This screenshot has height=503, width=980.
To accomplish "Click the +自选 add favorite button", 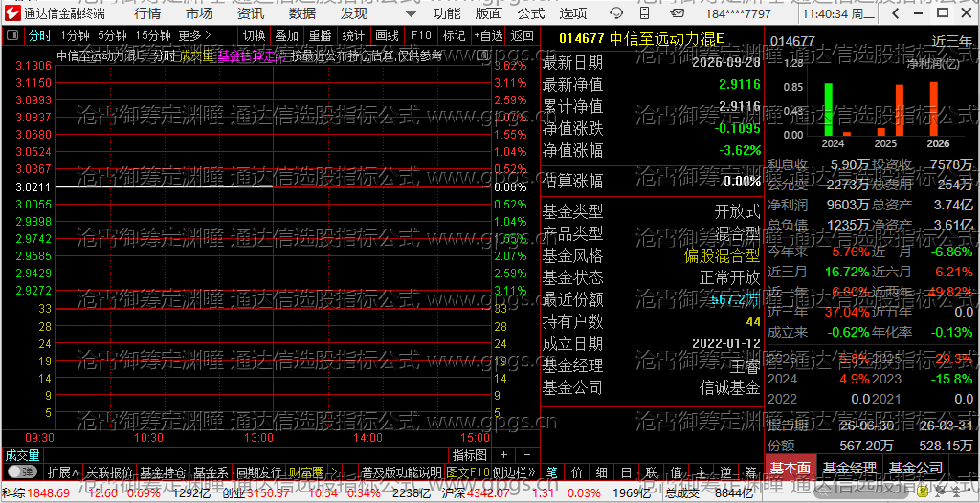I will pos(488,35).
